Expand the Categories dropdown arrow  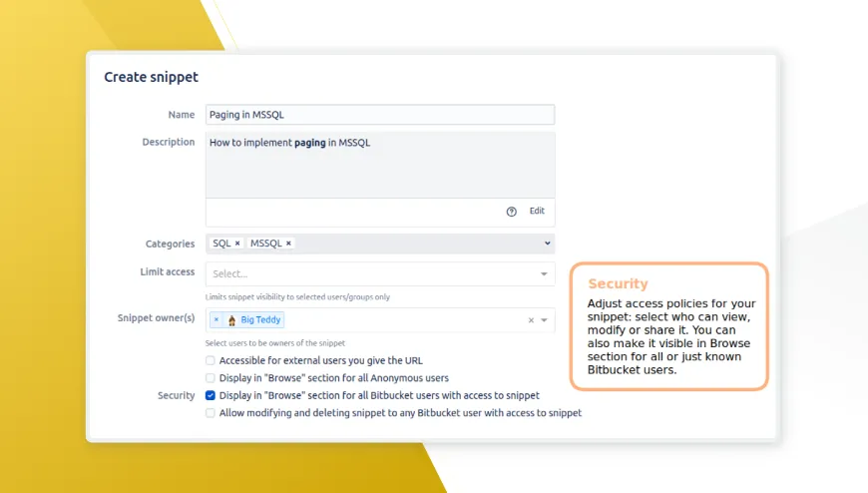[x=547, y=244]
